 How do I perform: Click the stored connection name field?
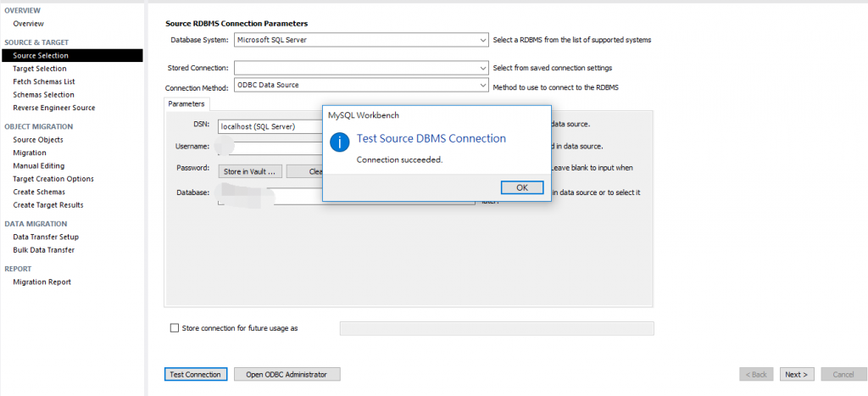pyautogui.click(x=497, y=328)
